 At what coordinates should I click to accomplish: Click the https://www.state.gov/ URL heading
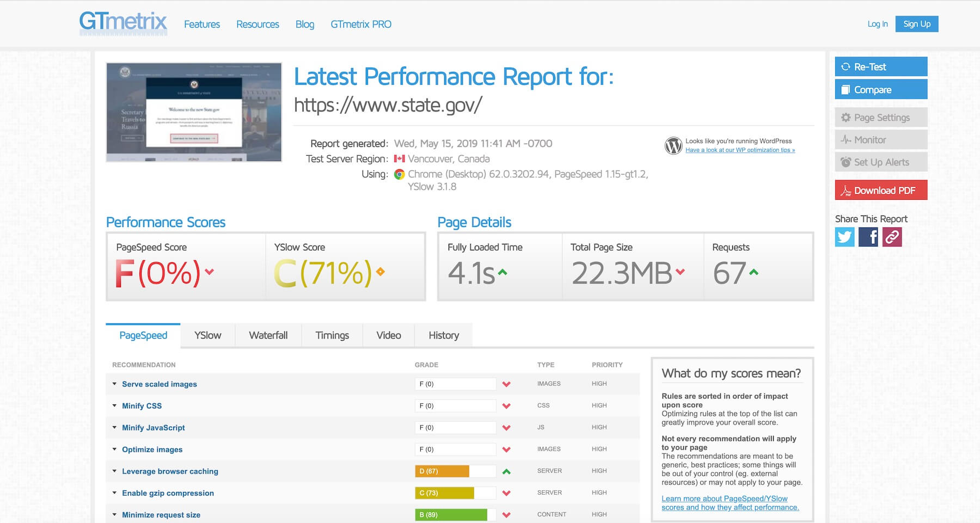point(388,105)
